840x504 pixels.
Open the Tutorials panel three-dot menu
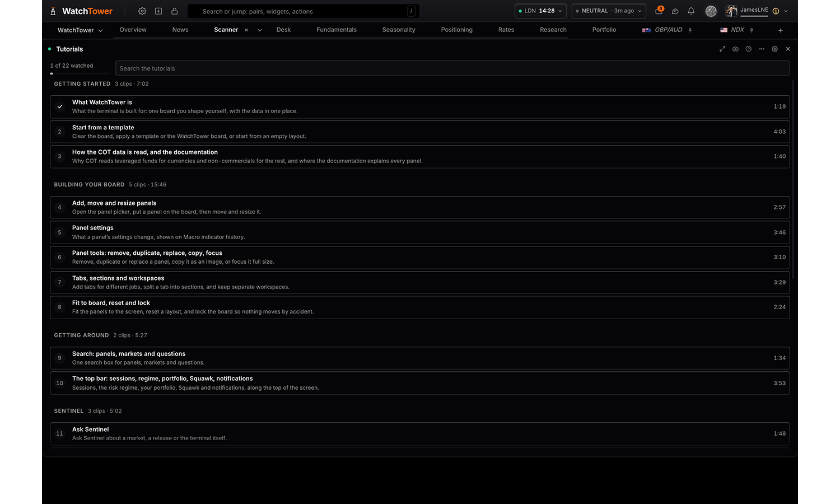[762, 49]
